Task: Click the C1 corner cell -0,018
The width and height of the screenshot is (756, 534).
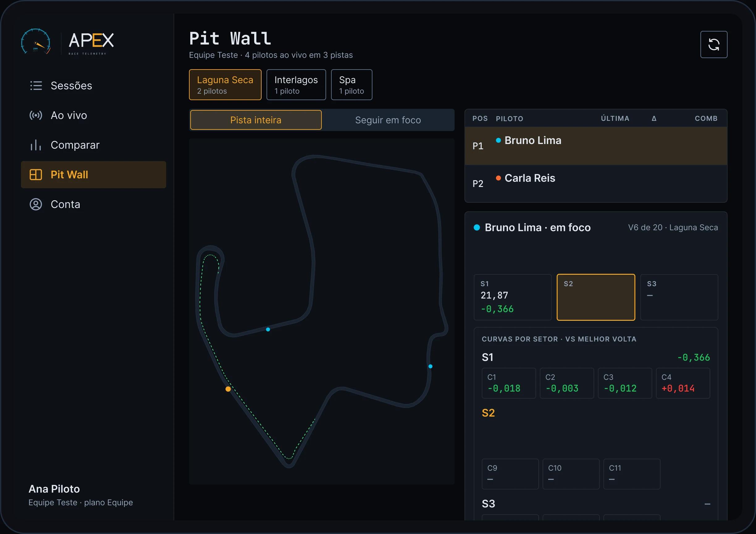Action: click(x=509, y=383)
